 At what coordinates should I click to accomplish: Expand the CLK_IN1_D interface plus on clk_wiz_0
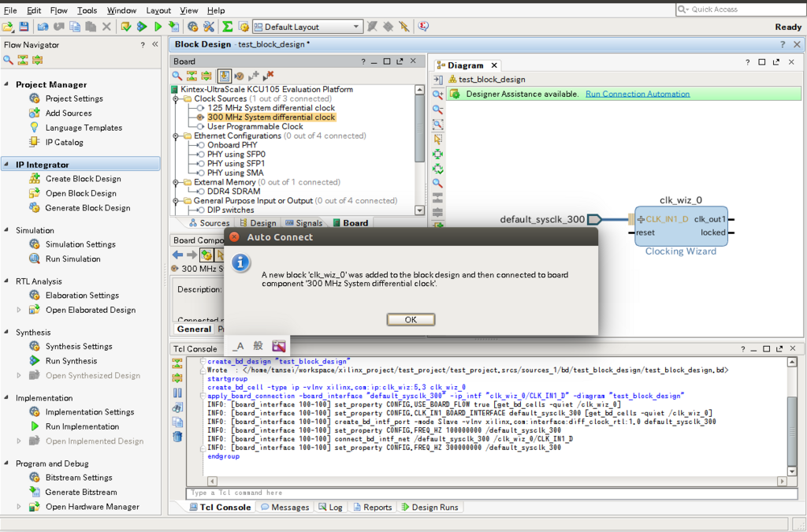(x=641, y=219)
